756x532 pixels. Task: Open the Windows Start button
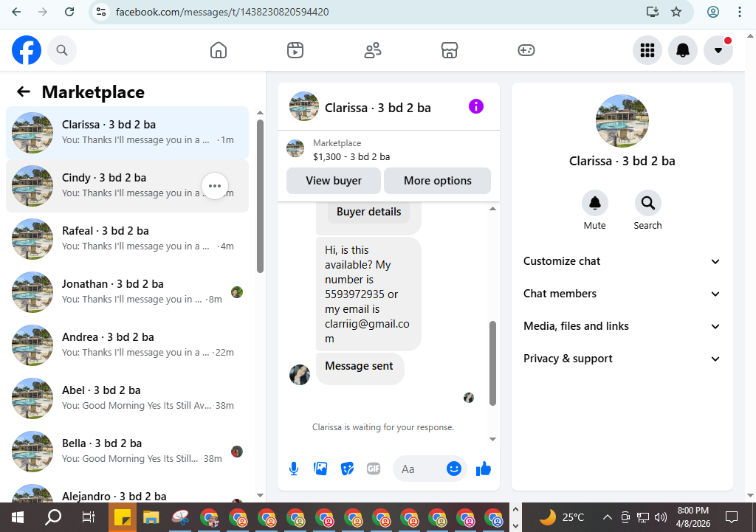click(x=18, y=517)
